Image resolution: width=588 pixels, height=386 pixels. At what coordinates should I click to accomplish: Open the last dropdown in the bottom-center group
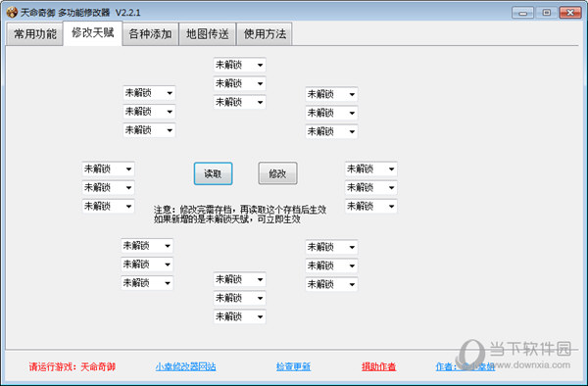click(240, 316)
